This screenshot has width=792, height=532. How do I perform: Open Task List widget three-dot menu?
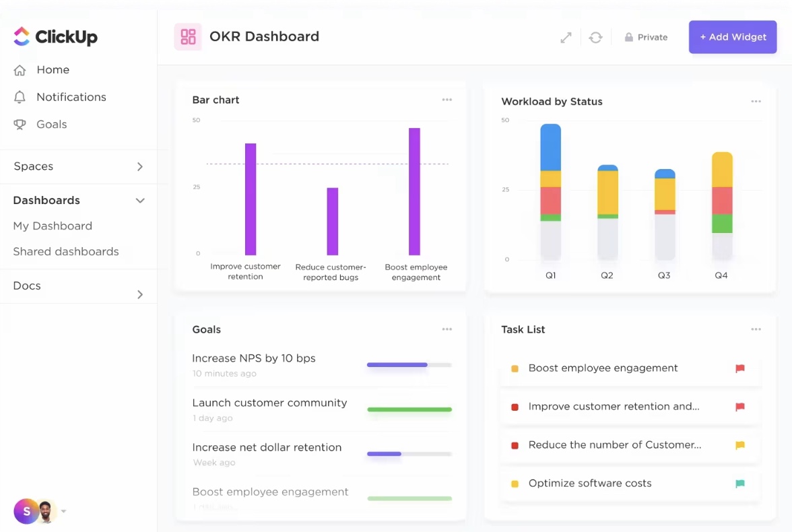(x=756, y=329)
